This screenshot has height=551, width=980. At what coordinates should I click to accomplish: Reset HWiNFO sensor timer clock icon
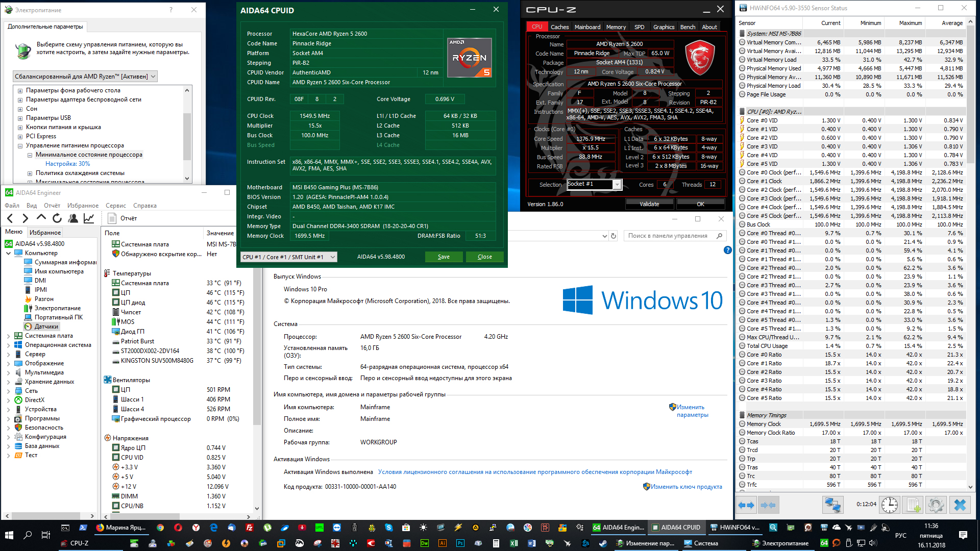890,505
